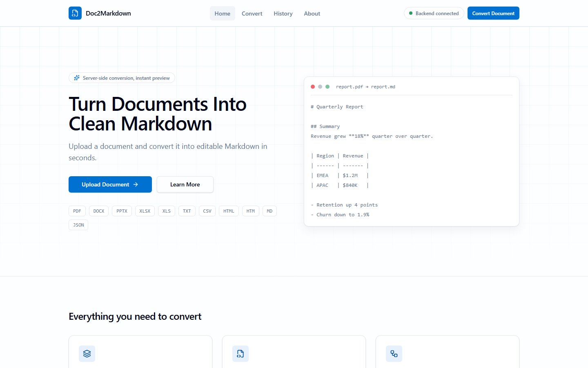Viewport: 588px width, 368px height.
Task: Click the Learn More button
Action: (x=185, y=184)
